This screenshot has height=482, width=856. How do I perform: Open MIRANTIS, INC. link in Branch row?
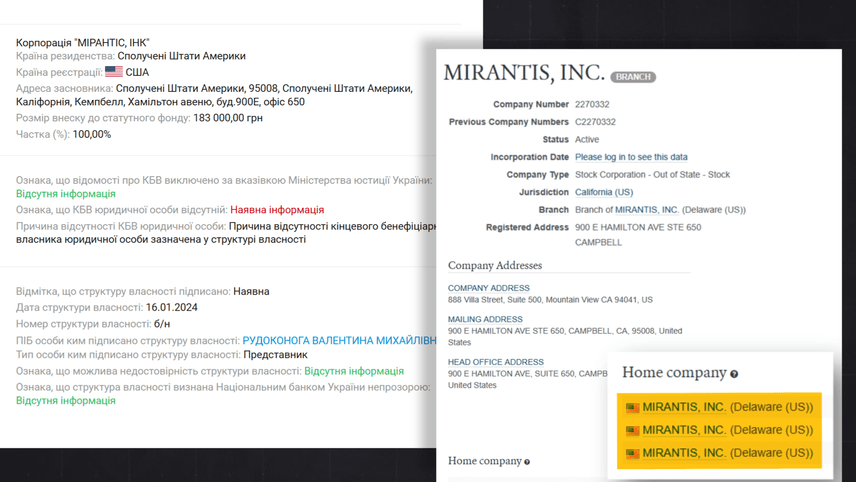click(x=646, y=210)
